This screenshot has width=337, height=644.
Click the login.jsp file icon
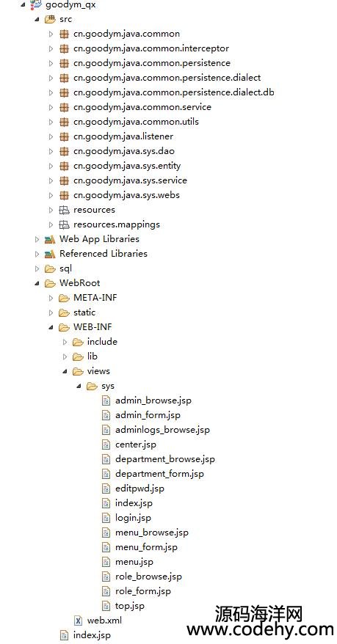(106, 518)
